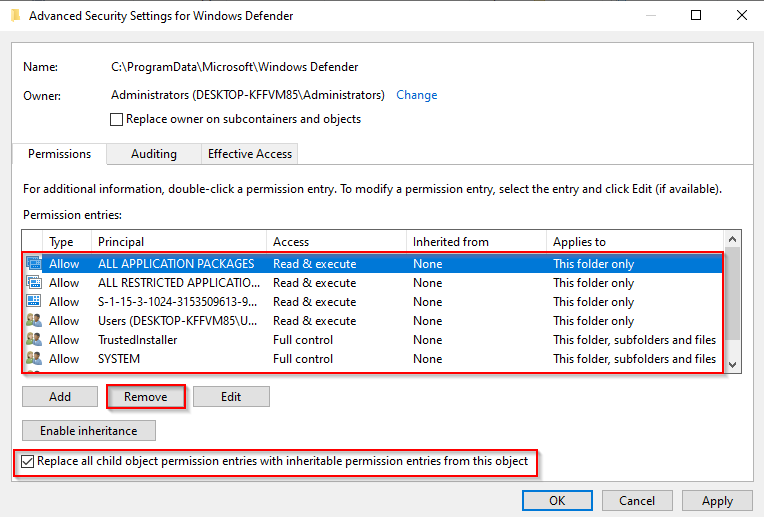This screenshot has height=517, width=764.
Task: Click This folder only in S-1-15-3 row
Action: click(593, 302)
